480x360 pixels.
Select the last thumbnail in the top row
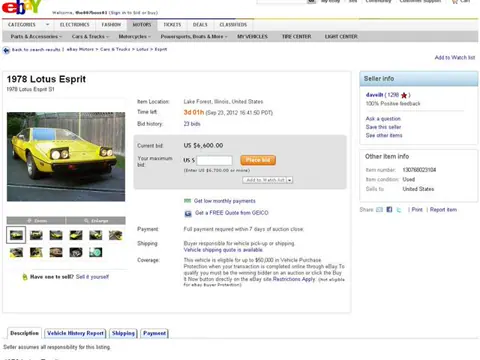[x=115, y=235]
